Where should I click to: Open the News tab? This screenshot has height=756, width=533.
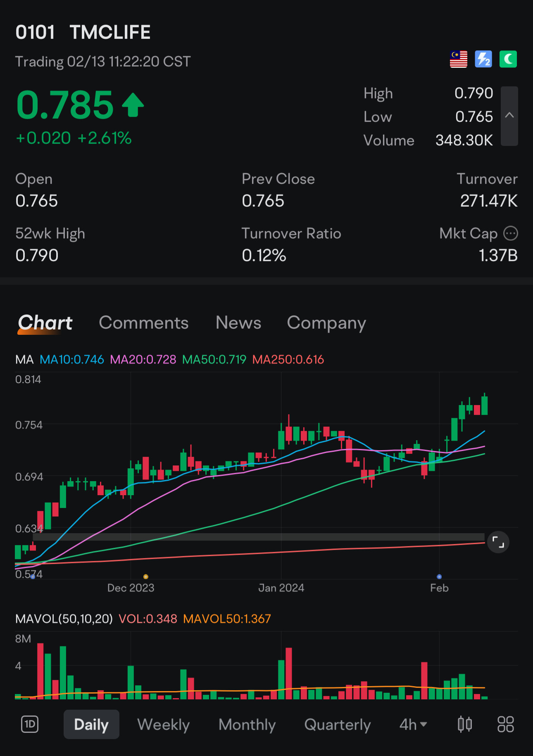pyautogui.click(x=238, y=323)
